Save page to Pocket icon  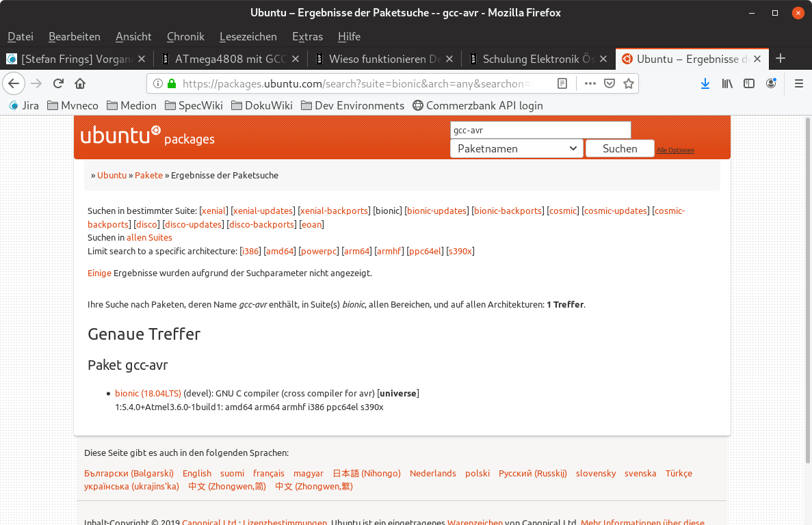[610, 83]
